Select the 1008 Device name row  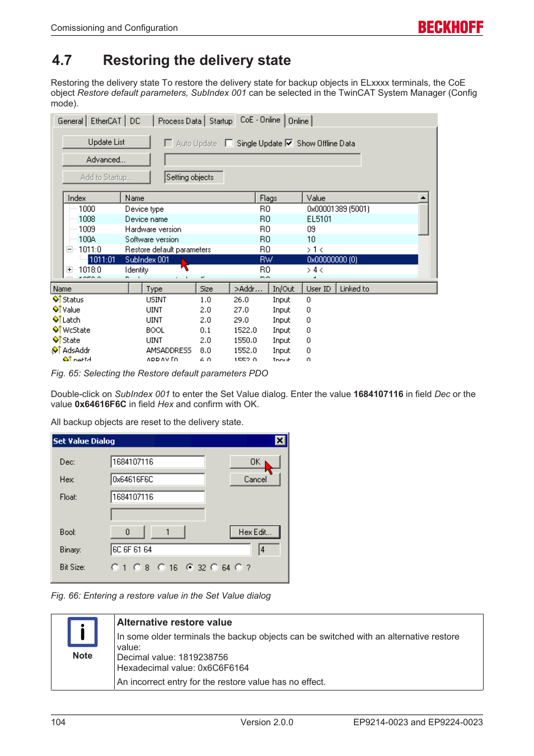[242, 219]
